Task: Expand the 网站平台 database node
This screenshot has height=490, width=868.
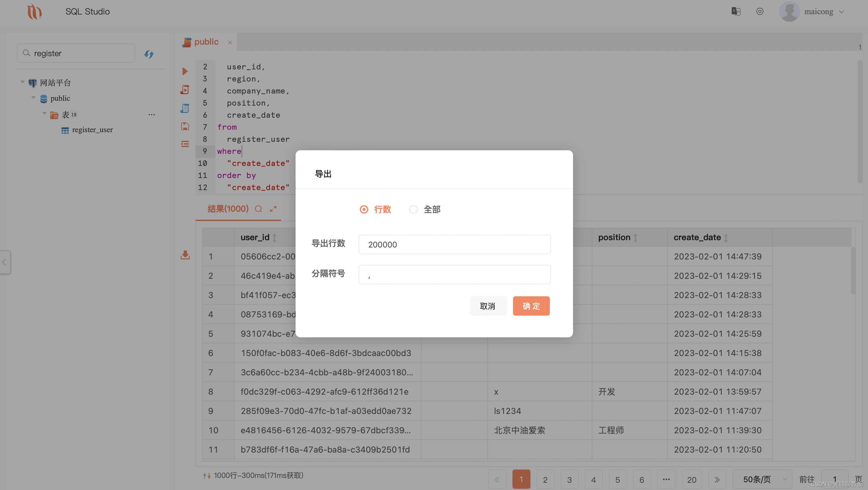Action: tap(21, 82)
